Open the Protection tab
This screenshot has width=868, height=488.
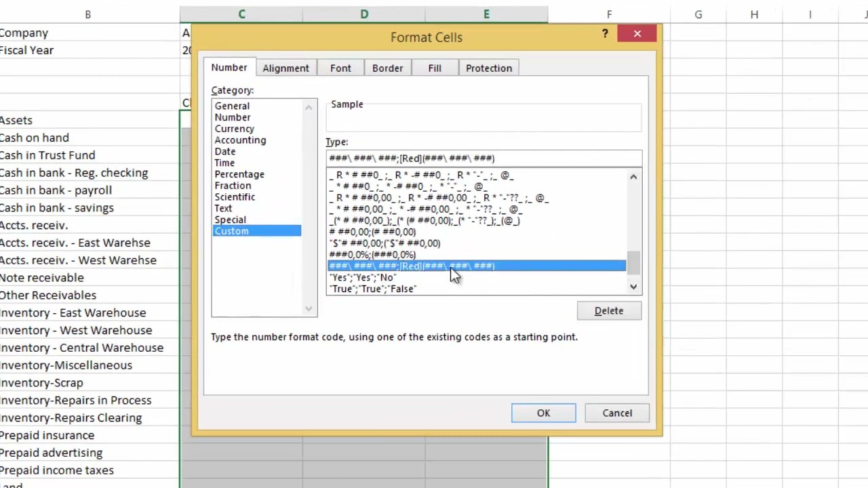[x=489, y=68]
